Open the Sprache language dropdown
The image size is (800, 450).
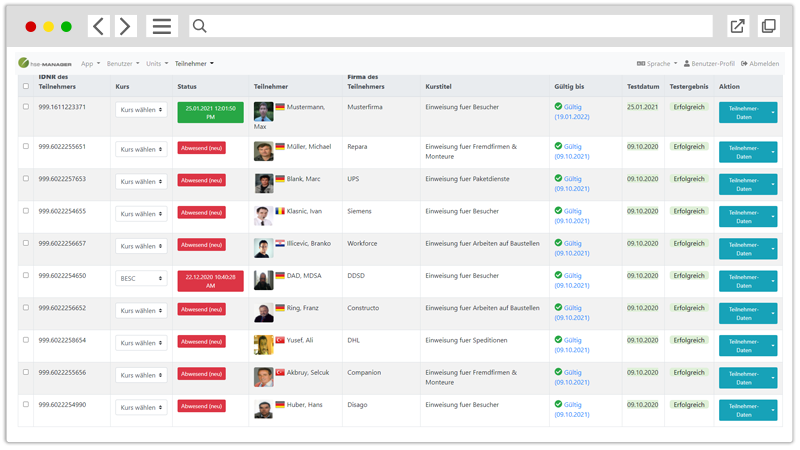655,63
